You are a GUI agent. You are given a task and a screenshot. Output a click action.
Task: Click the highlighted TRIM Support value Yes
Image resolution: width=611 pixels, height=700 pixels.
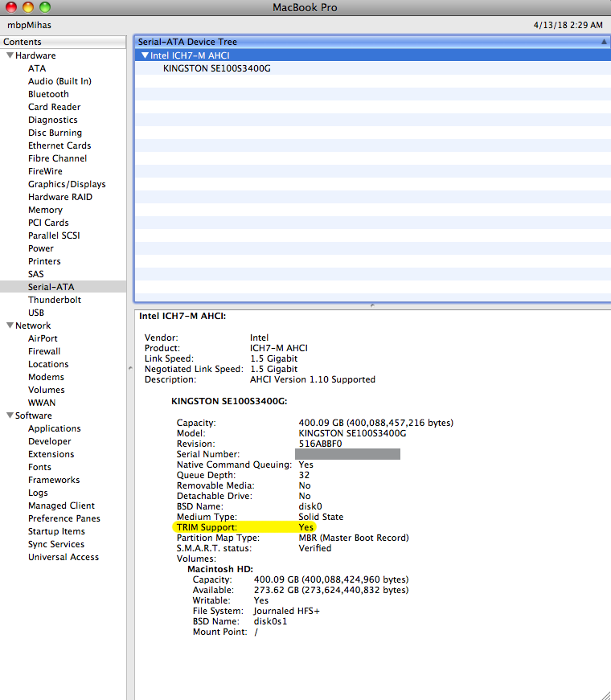(x=306, y=527)
